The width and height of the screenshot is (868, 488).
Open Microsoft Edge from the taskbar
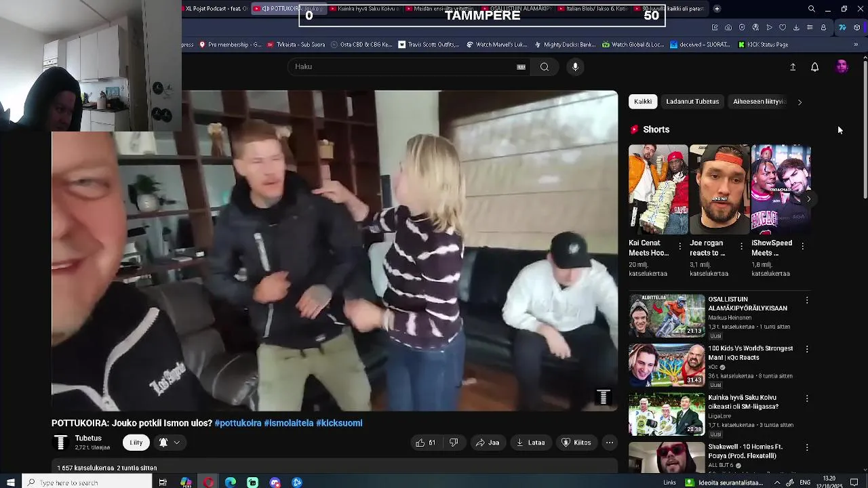(231, 482)
